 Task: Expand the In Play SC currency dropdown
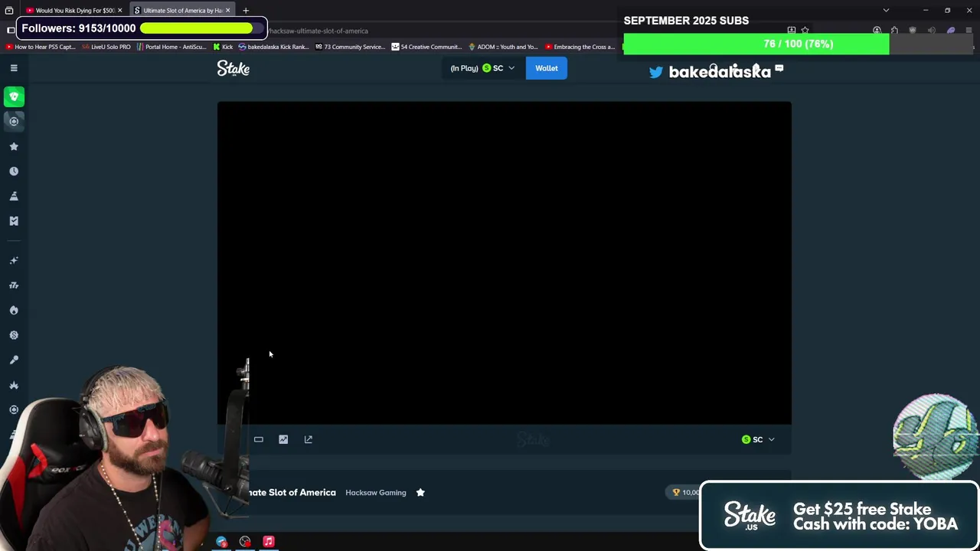(482, 68)
